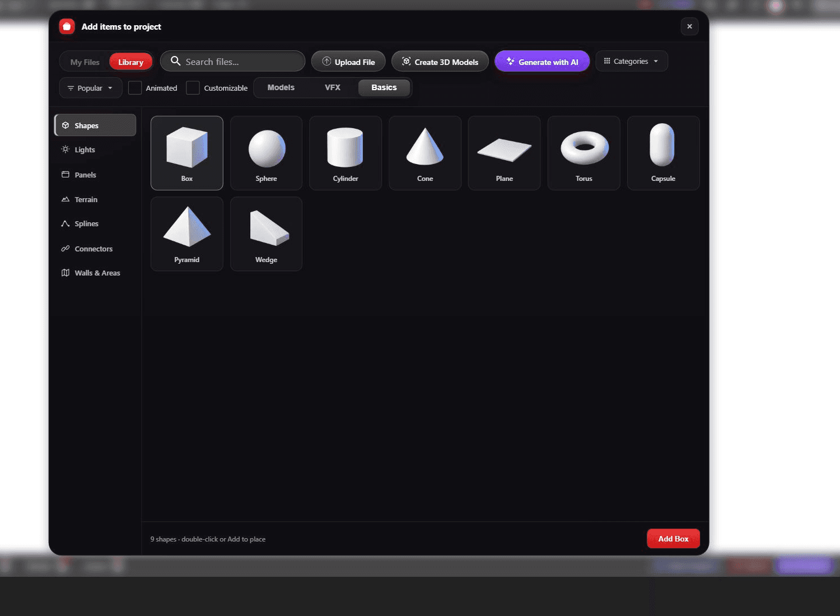This screenshot has height=616, width=840.
Task: Select the Torus shape
Action: (x=584, y=153)
